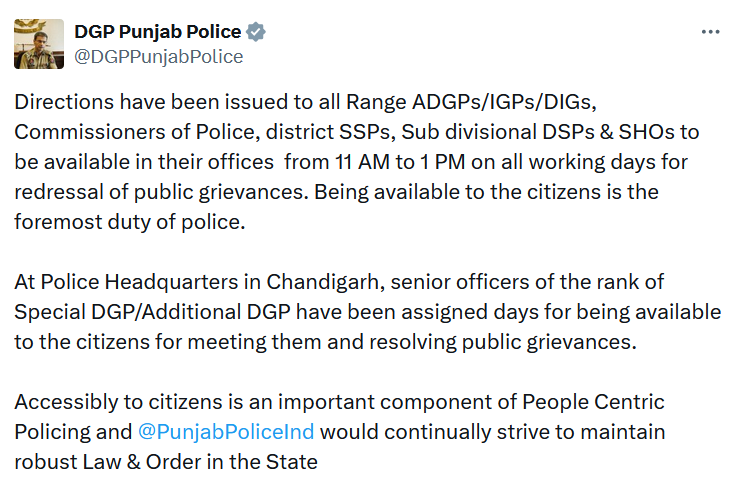Click the line 'foremost duty of police.'
The height and width of the screenshot is (503, 733).
coord(130,222)
